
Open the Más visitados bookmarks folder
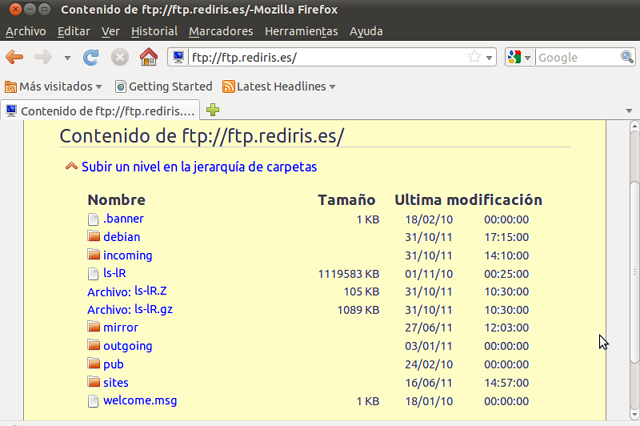53,87
